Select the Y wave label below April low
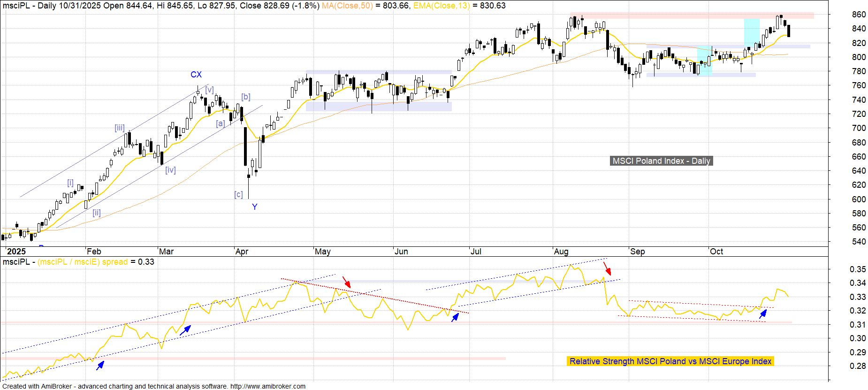This screenshot has width=868, height=390. (254, 207)
